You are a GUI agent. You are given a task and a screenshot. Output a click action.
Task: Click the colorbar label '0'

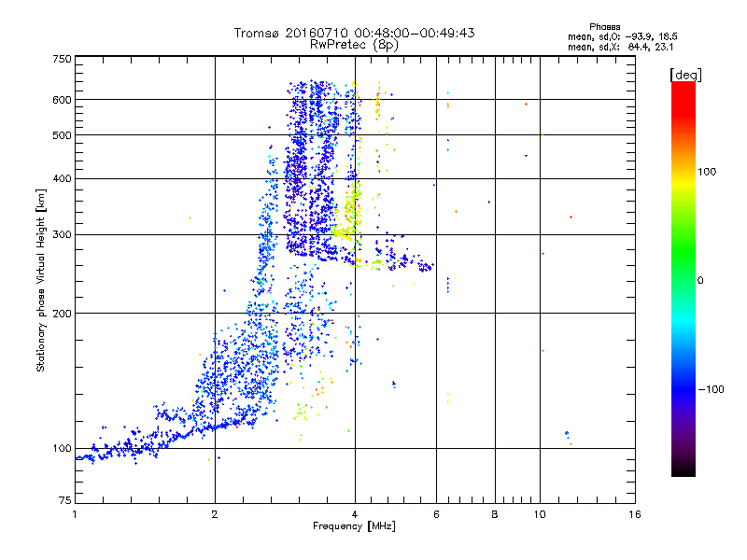tap(700, 281)
